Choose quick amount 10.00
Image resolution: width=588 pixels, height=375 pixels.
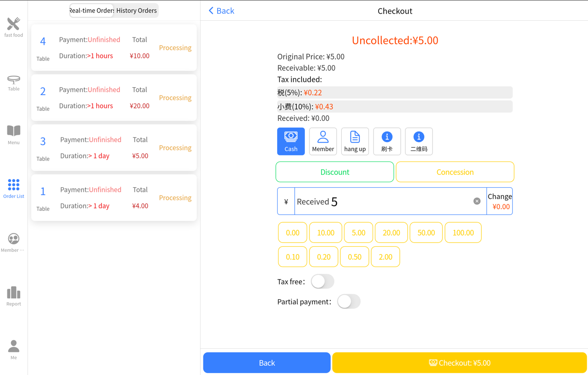coord(326,232)
